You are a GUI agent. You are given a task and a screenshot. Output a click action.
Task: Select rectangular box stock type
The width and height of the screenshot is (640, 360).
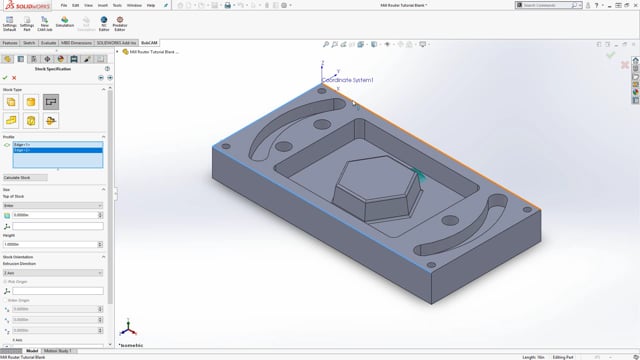(x=11, y=102)
